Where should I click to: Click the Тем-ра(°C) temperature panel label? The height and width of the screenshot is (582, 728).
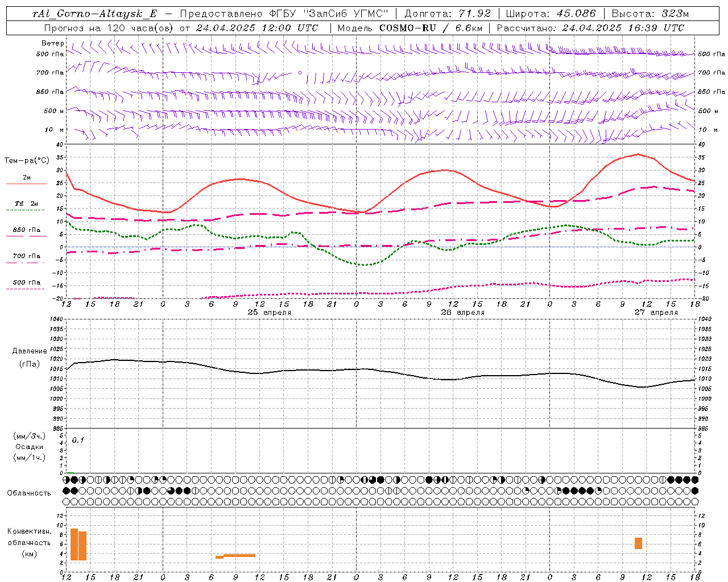pos(27,161)
